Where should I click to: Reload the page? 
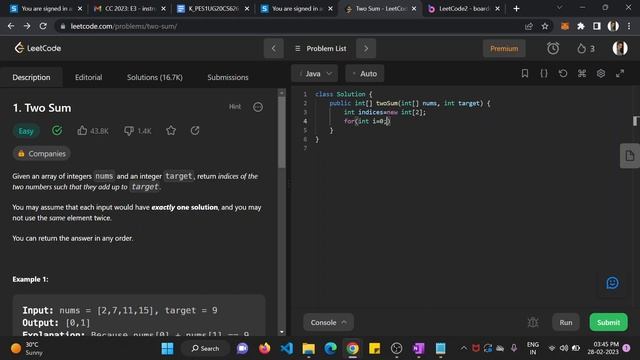(x=43, y=26)
